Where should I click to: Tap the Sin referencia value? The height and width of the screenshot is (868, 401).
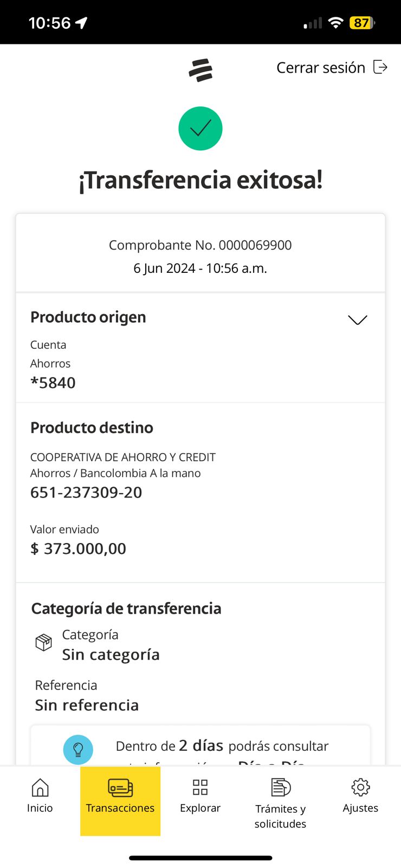(x=87, y=705)
